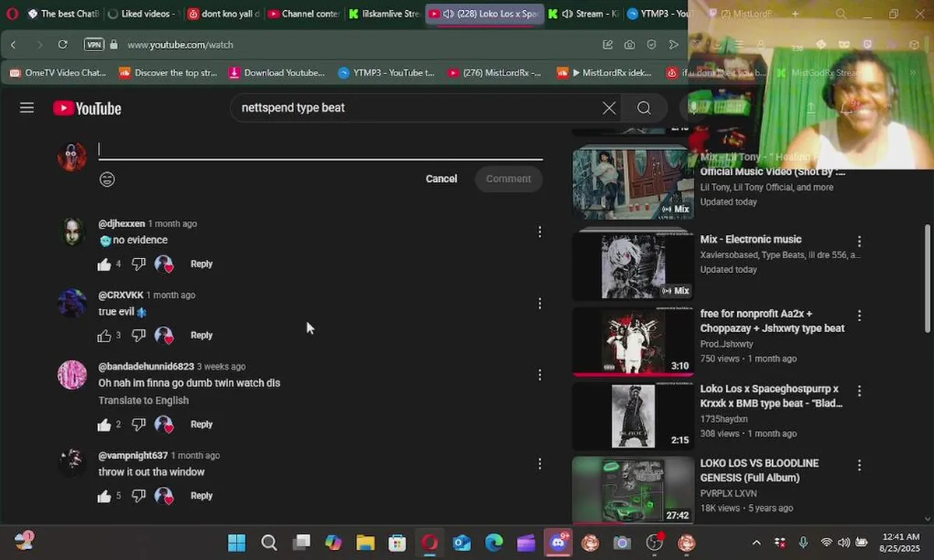Switch to the YTMP3 tab
934x560 pixels.
(660, 14)
